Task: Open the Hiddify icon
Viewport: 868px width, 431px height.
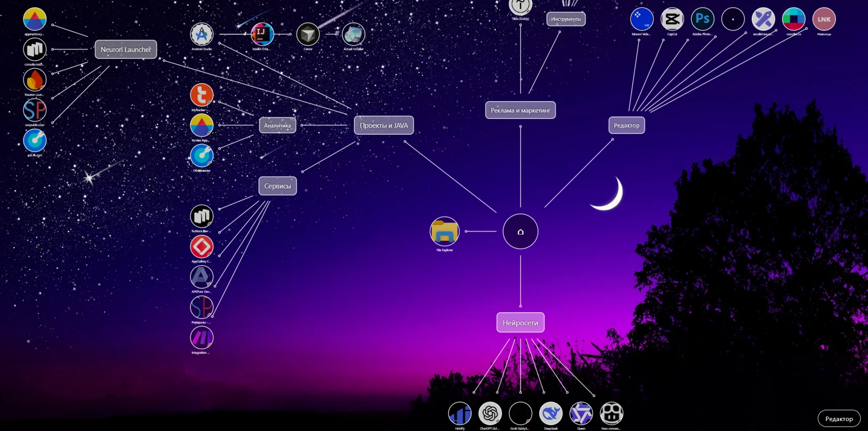Action: pos(460,413)
